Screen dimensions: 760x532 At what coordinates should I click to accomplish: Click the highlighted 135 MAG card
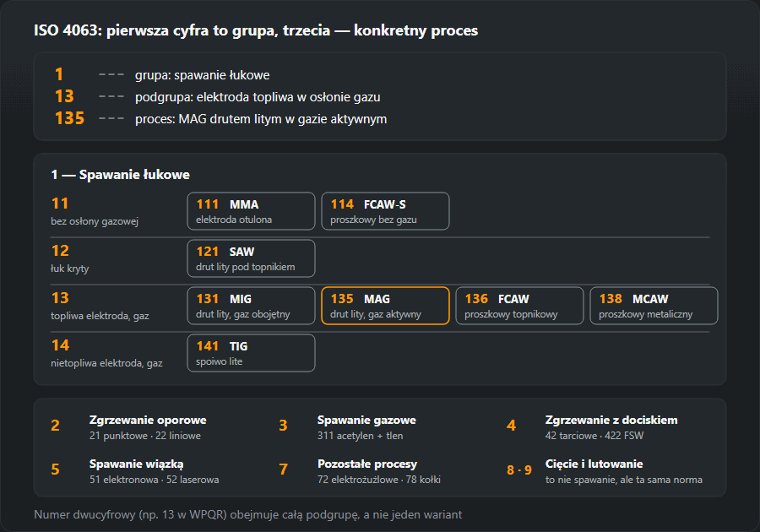[x=385, y=306]
